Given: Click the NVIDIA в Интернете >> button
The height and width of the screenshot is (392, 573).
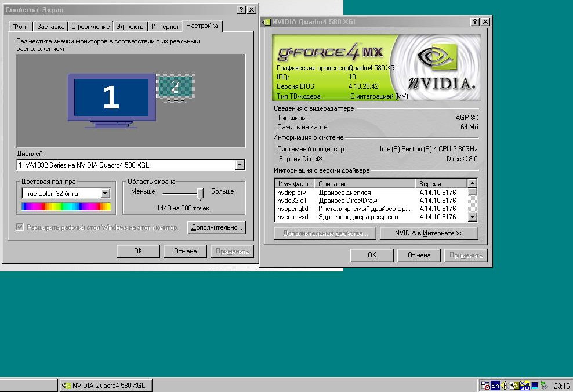Looking at the screenshot, I should [x=429, y=233].
